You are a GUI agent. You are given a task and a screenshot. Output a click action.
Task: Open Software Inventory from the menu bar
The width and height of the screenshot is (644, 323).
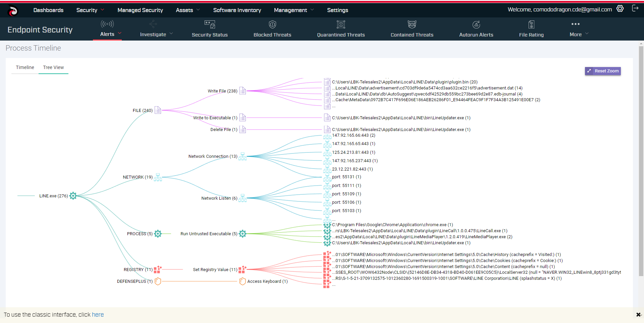pyautogui.click(x=237, y=10)
